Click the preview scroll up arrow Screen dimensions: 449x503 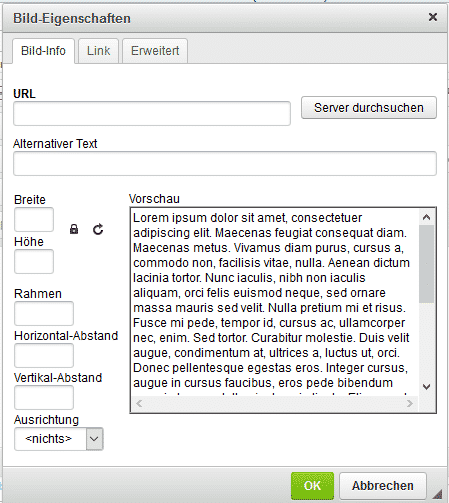[426, 218]
